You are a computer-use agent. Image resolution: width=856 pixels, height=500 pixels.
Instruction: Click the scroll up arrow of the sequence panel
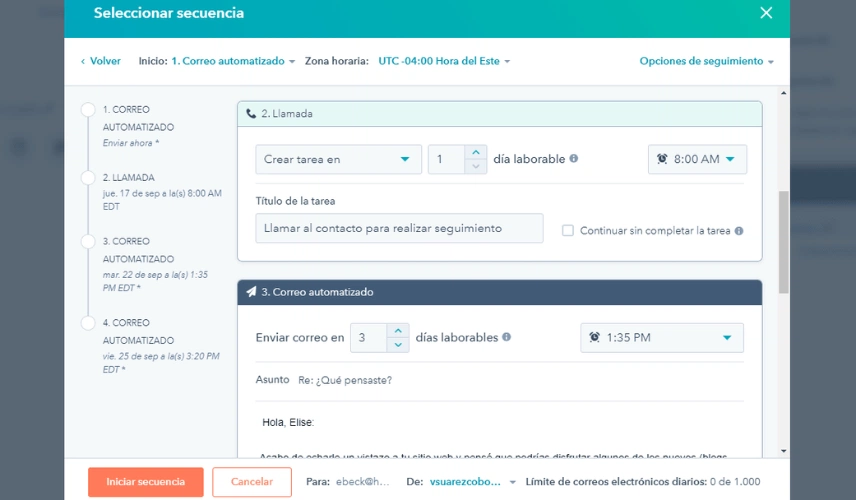[783, 93]
